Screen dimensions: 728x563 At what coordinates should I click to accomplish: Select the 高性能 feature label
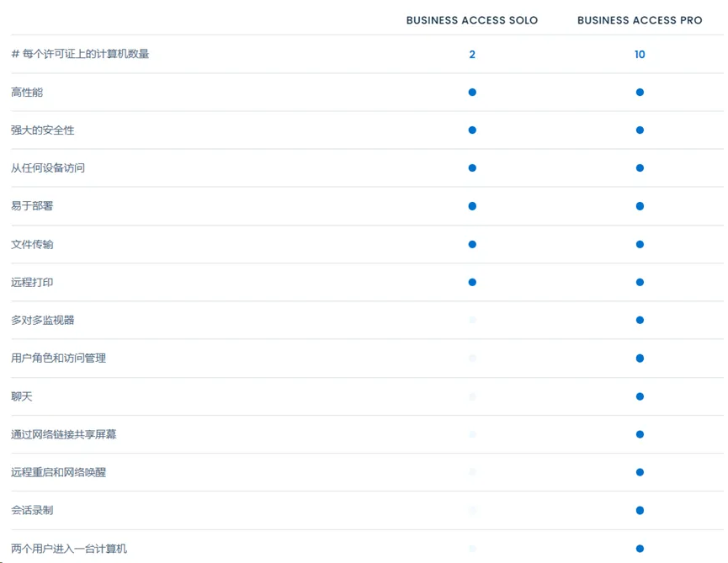tap(27, 93)
